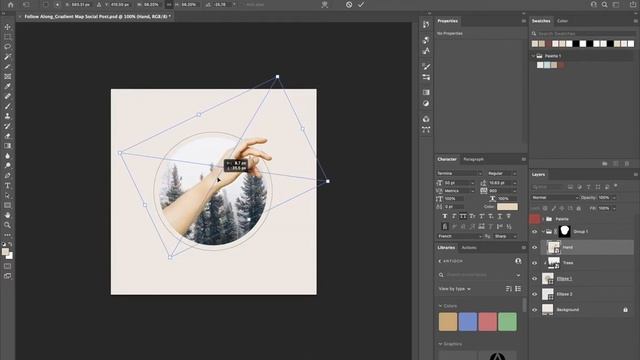Image resolution: width=640 pixels, height=360 pixels.
Task: Cancel the transform
Action: pyautogui.click(x=349, y=4)
